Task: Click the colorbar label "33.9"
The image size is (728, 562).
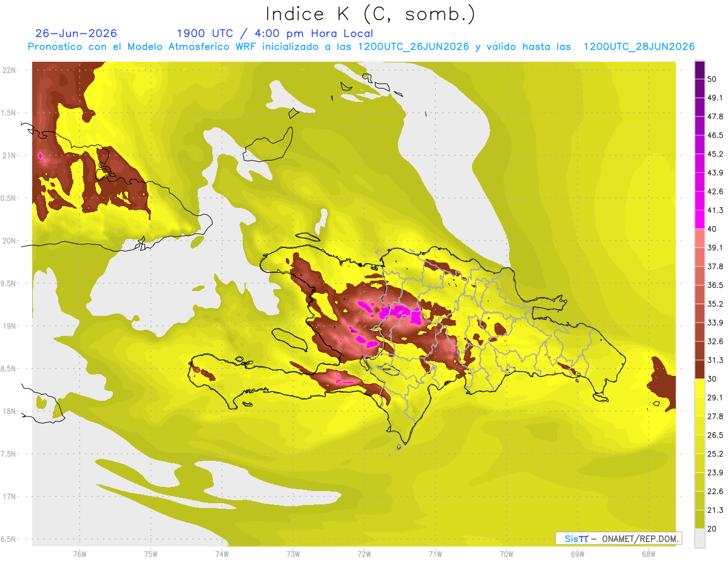Action: pyautogui.click(x=715, y=323)
